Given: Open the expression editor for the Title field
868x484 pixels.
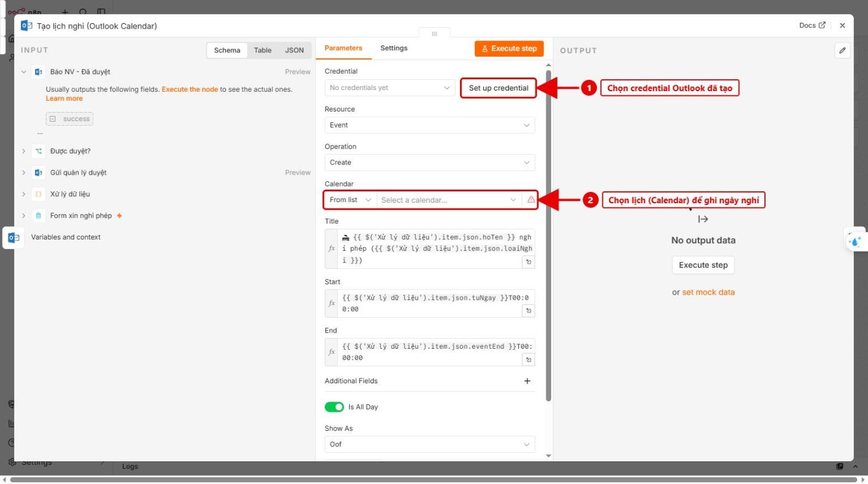Looking at the screenshot, I should coord(527,262).
